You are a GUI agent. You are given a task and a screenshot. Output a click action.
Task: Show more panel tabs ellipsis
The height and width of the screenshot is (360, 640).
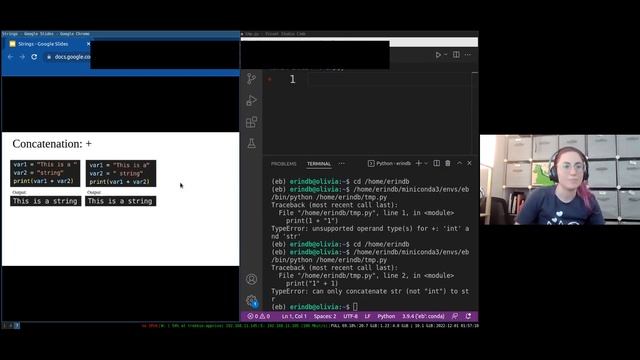click(x=342, y=164)
